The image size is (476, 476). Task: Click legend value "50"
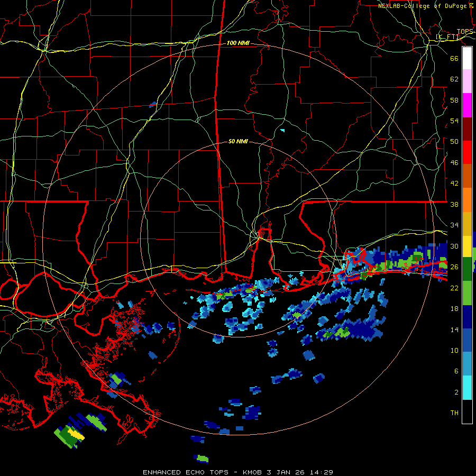[x=454, y=142]
